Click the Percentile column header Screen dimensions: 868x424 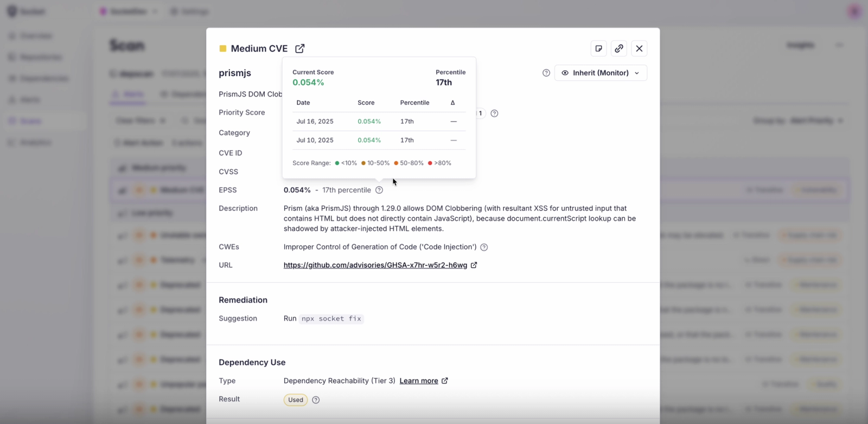[414, 103]
